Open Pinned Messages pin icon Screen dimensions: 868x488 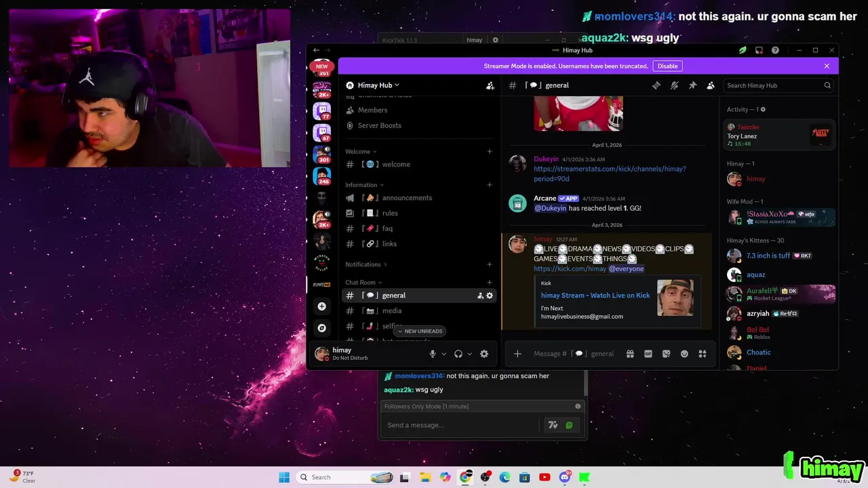(692, 85)
